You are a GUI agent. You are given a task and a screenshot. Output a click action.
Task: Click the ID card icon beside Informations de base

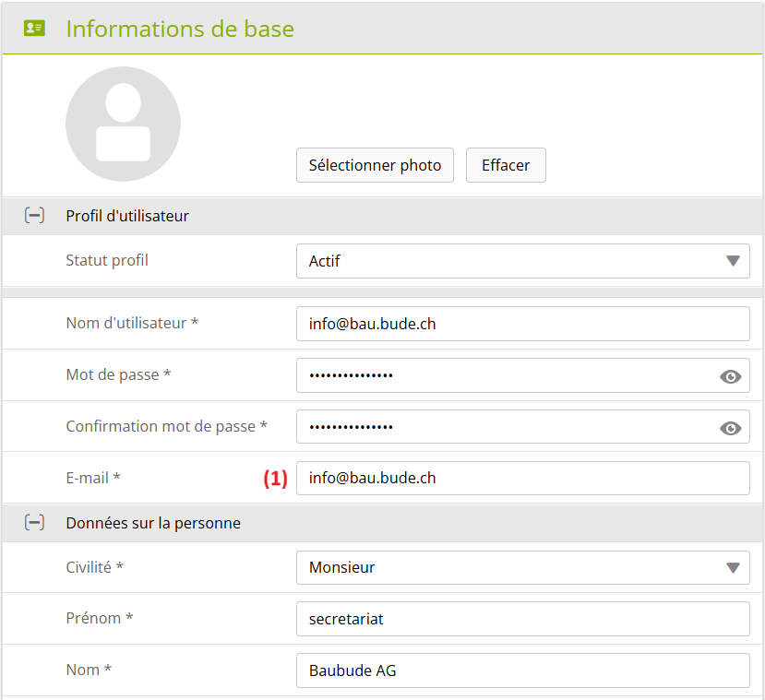pos(34,29)
